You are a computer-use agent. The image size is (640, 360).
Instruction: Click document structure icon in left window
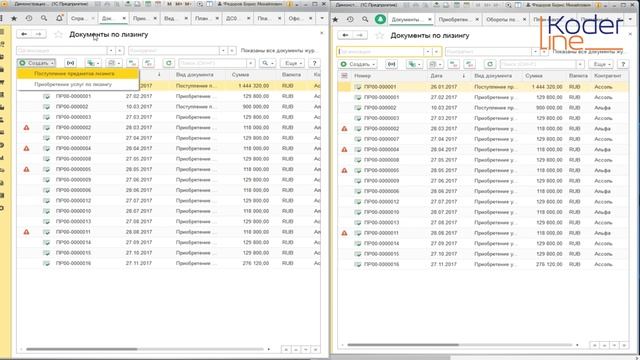coord(149,63)
